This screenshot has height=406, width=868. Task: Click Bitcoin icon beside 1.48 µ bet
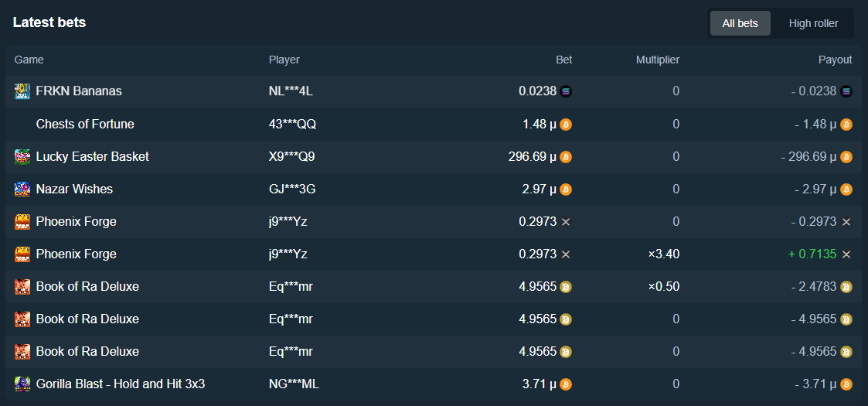tap(566, 125)
